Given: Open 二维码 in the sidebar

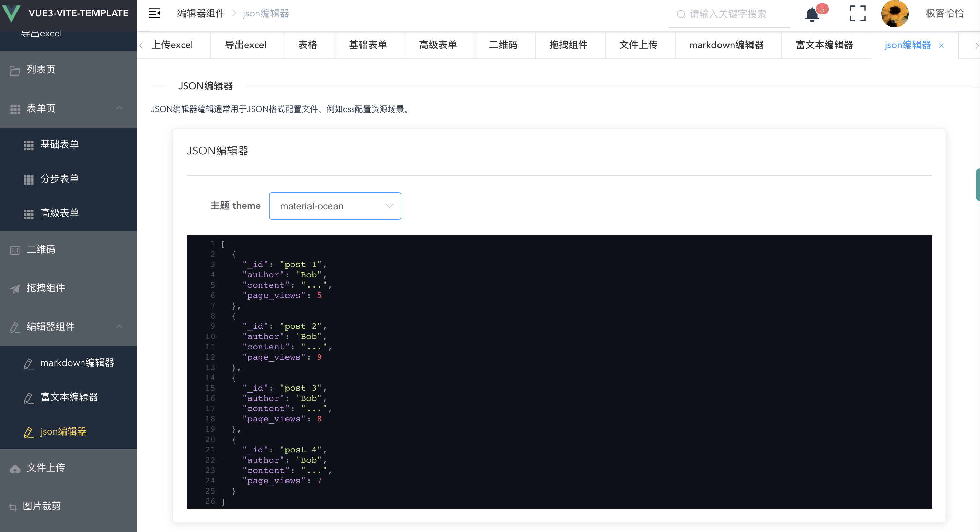Looking at the screenshot, I should (x=69, y=250).
